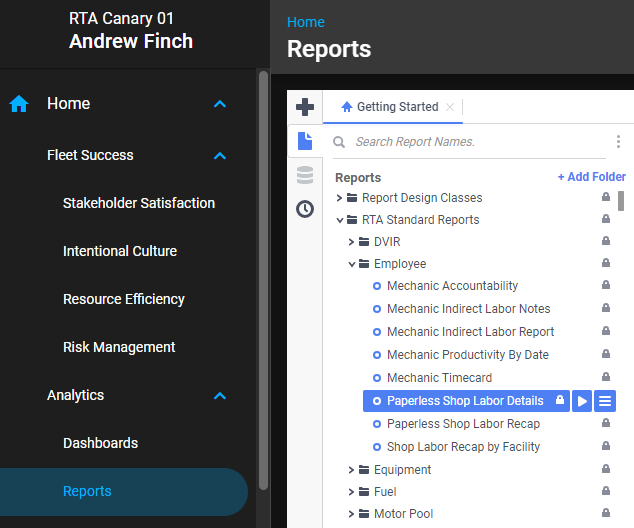Open the clock history icon
This screenshot has width=634, height=528.
(305, 209)
